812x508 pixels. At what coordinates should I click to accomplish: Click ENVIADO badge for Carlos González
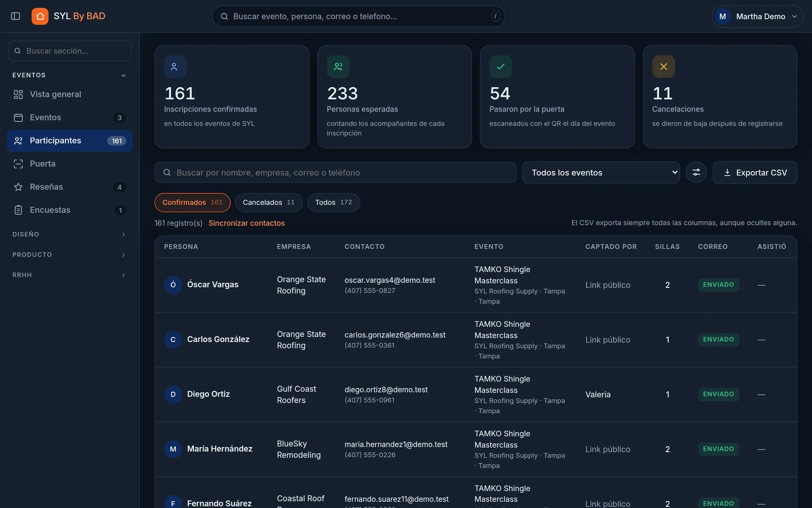pyautogui.click(x=718, y=340)
